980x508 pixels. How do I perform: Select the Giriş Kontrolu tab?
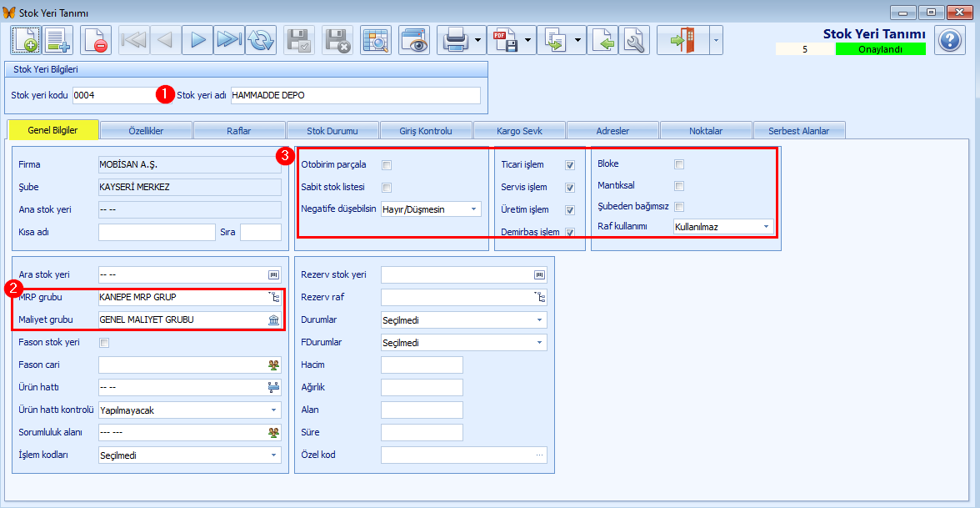click(427, 130)
